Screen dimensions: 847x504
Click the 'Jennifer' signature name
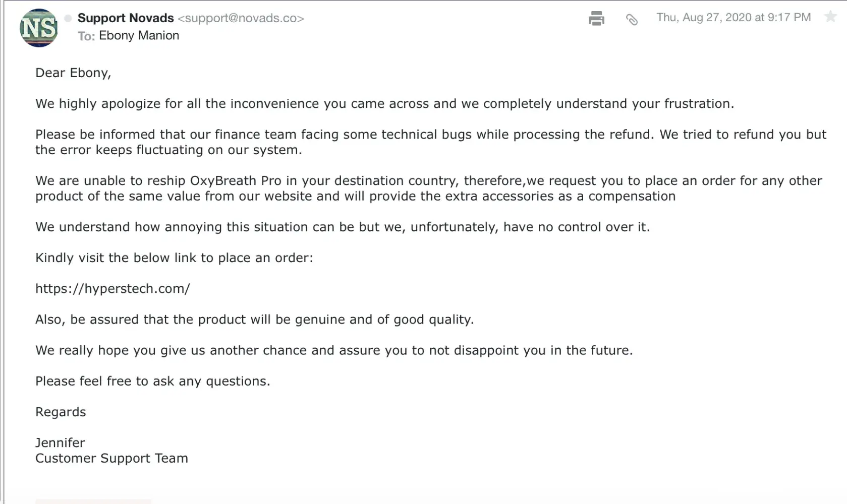60,443
